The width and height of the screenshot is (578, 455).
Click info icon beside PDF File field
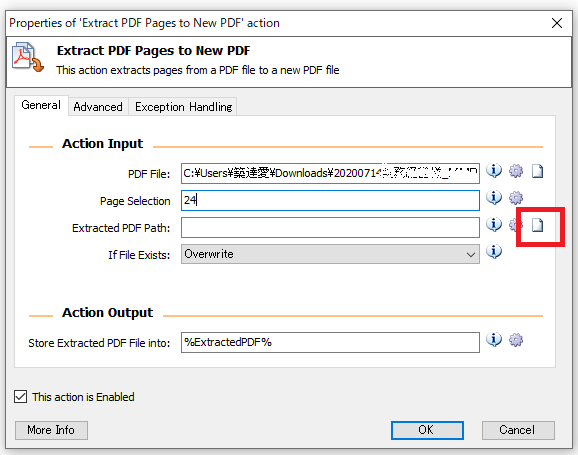click(x=494, y=171)
